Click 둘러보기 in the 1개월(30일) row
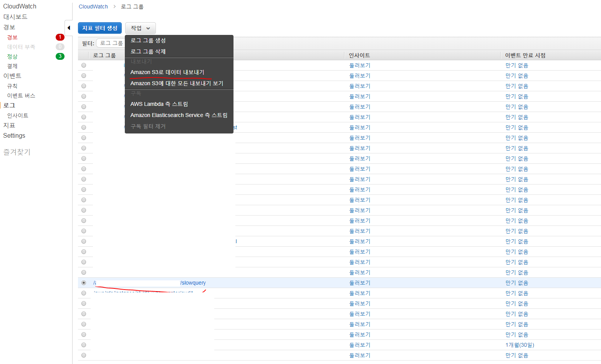The width and height of the screenshot is (601, 364). pyautogui.click(x=360, y=345)
